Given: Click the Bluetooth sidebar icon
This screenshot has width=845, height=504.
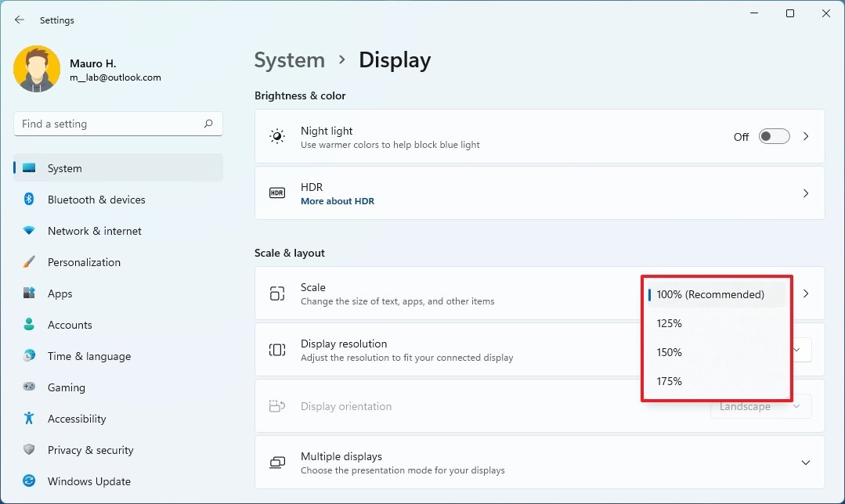Looking at the screenshot, I should coord(28,200).
